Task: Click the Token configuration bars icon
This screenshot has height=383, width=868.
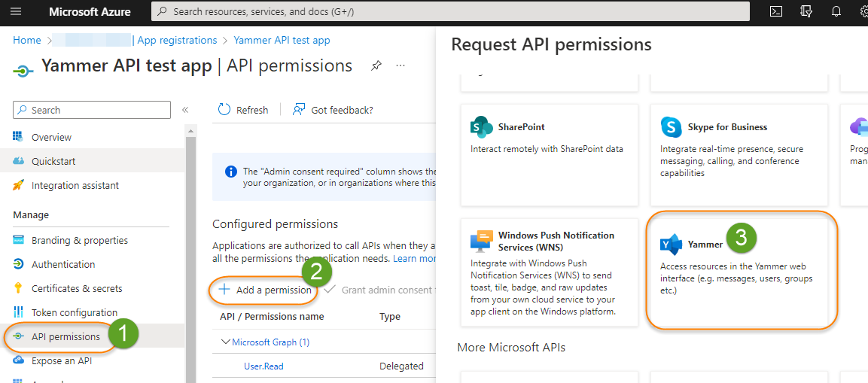Action: pyautogui.click(x=18, y=312)
